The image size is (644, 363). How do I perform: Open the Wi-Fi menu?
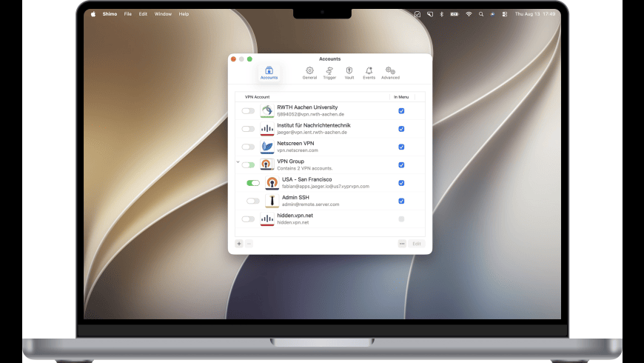click(469, 14)
